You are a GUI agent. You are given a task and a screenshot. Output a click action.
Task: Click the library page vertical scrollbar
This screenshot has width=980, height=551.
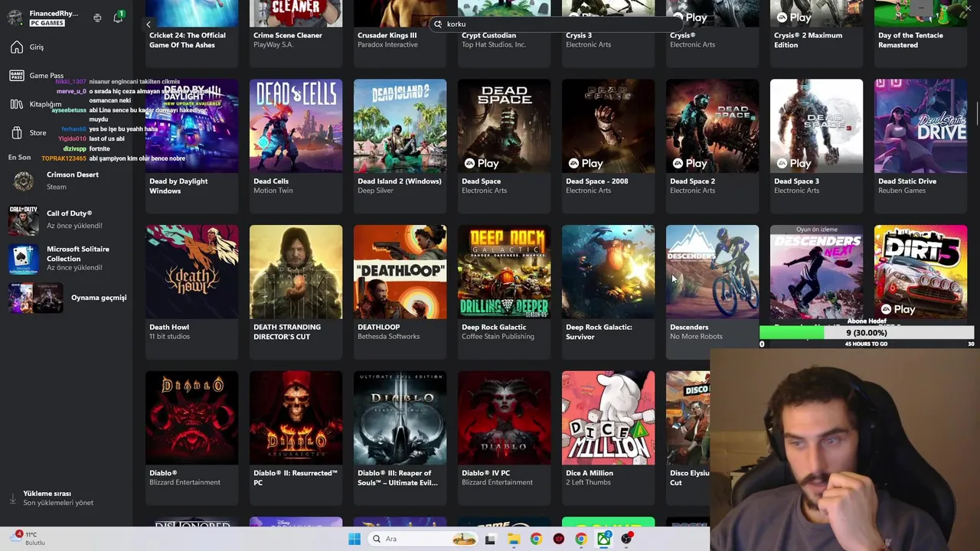click(x=977, y=115)
